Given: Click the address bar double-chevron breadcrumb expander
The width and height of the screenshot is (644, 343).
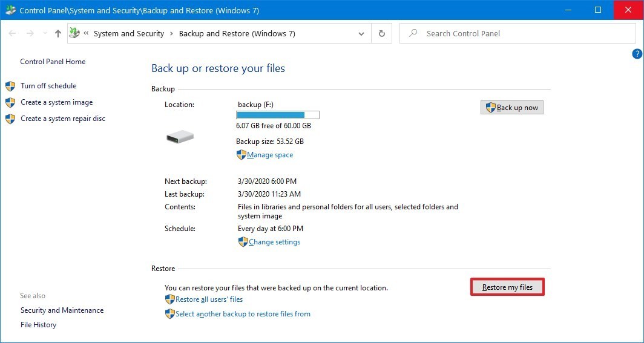Looking at the screenshot, I should click(x=86, y=34).
